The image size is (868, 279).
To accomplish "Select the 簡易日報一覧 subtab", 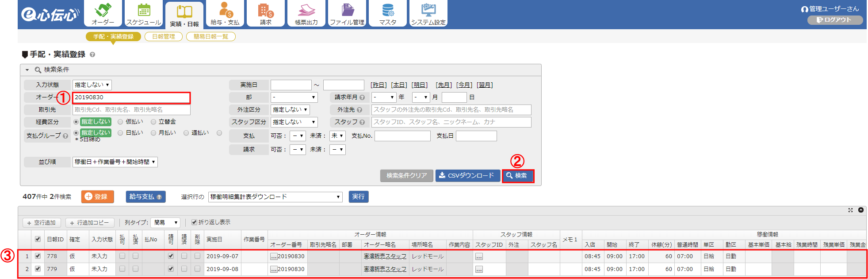I will coord(211,36).
